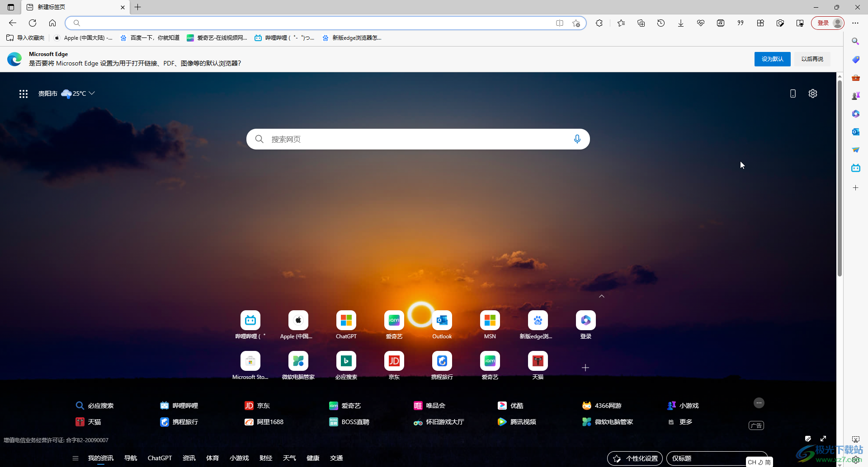Viewport: 868px width, 467px height.
Task: Switch to the 体育 feed tab
Action: coord(212,458)
